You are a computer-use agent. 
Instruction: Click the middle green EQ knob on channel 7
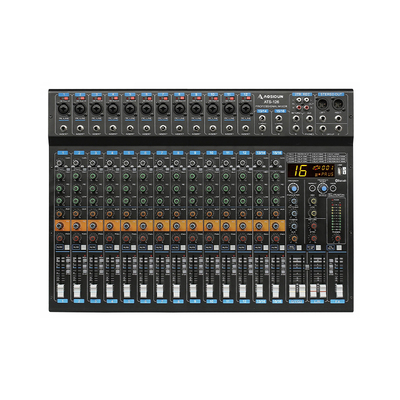coord(159,189)
